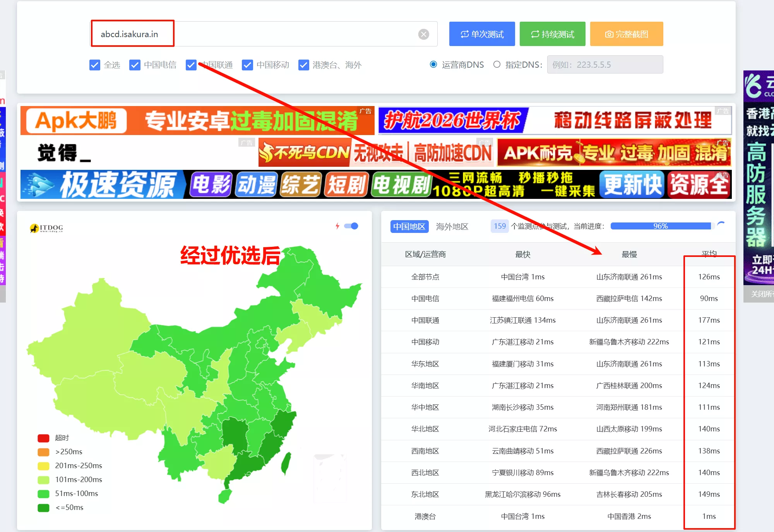This screenshot has width=774, height=532.
Task: Click 江苏镇江联通 134ms cell
Action: pos(522,320)
